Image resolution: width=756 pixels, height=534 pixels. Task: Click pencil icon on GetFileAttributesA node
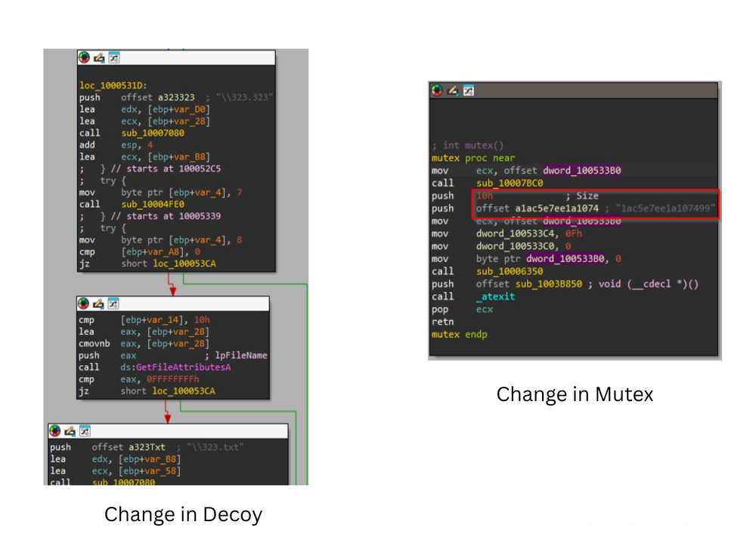coord(99,303)
